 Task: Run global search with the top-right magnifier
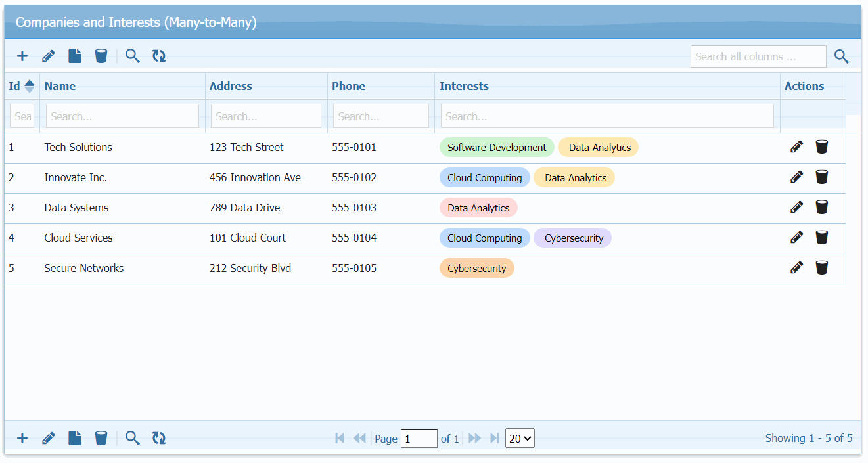click(841, 56)
